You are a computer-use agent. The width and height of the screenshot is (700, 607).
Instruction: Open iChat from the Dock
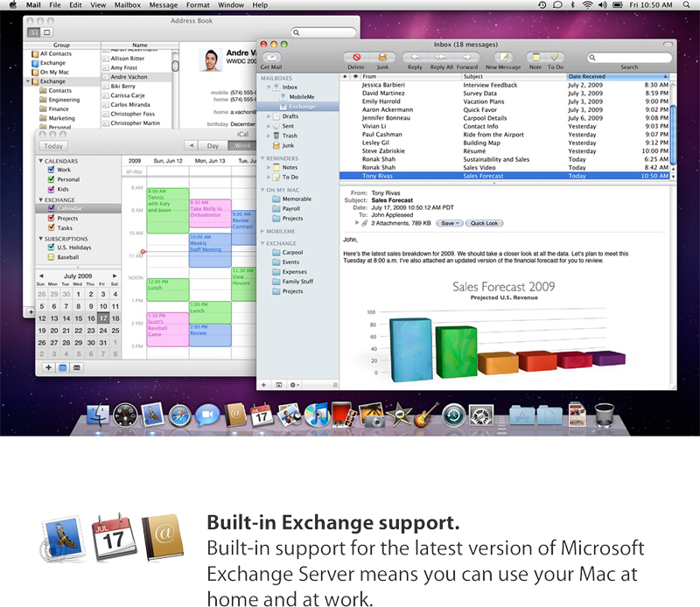(207, 415)
